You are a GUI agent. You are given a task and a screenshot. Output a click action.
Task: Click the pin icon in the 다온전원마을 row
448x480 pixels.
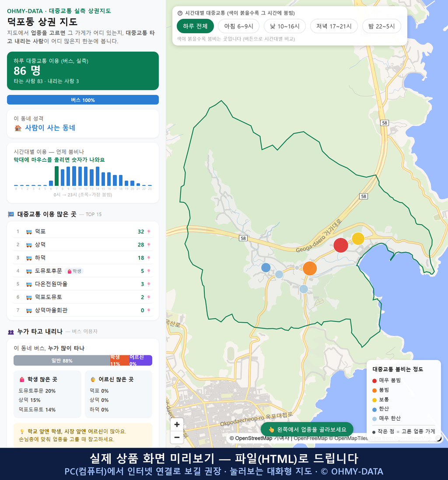coord(149,285)
